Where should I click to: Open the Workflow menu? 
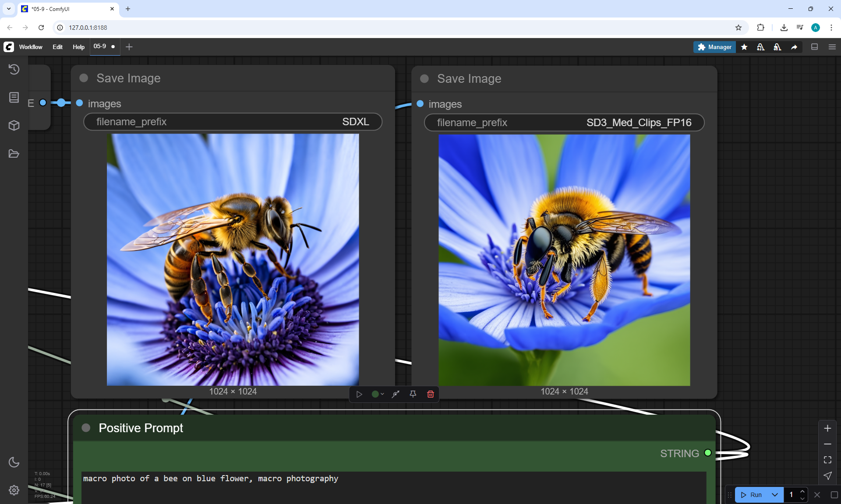tap(31, 47)
